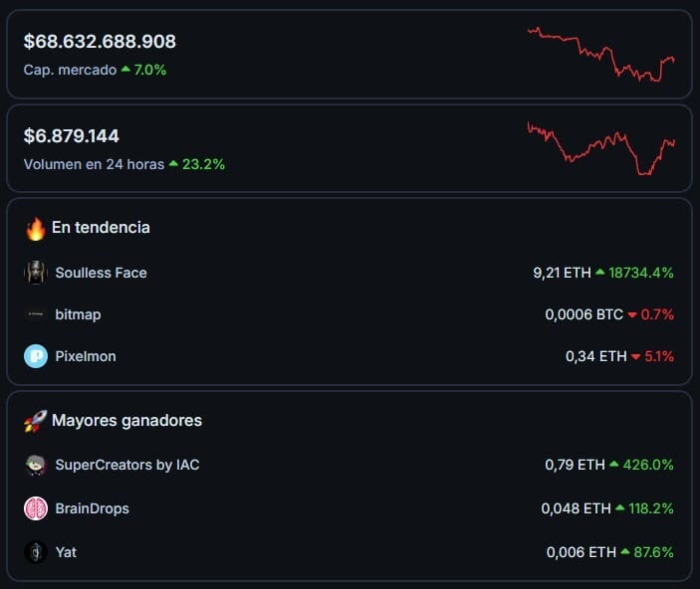Open the SuperCreators by IAC link

pyautogui.click(x=127, y=465)
